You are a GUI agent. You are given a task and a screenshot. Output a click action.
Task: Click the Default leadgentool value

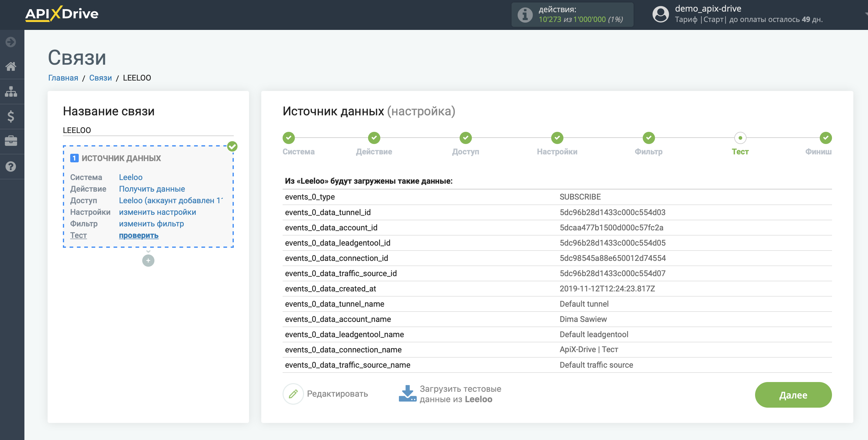(x=594, y=334)
